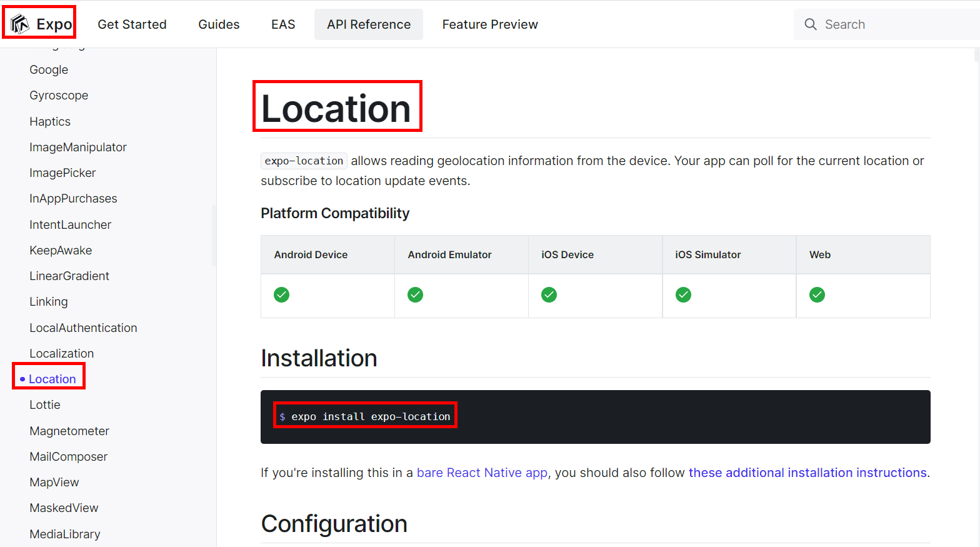Click the Expo logo icon
This screenshot has height=547, width=980.
coord(19,24)
